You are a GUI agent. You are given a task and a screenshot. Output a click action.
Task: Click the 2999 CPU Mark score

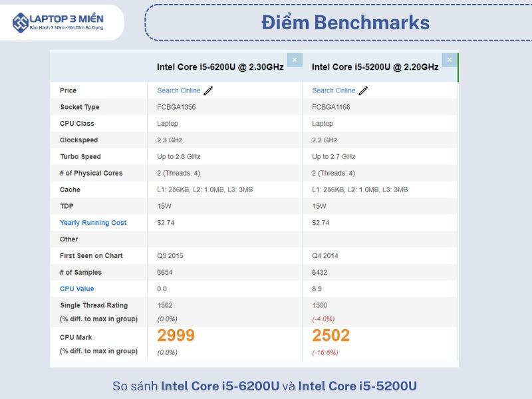[176, 336]
